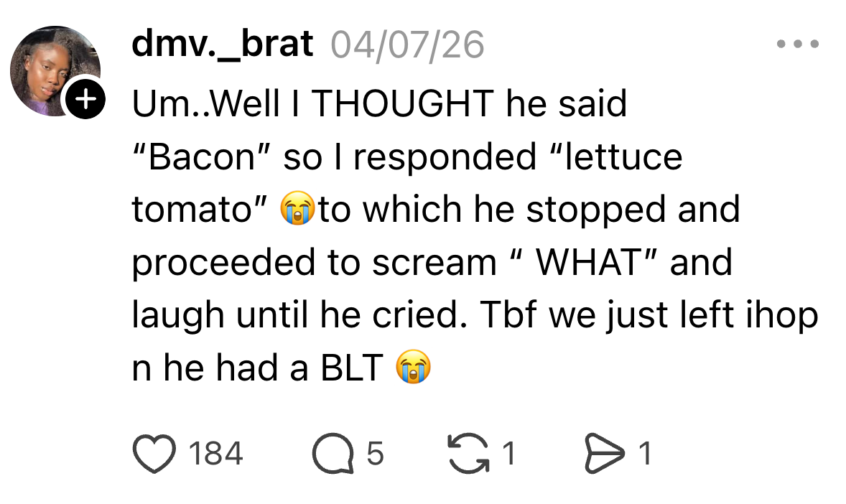This screenshot has height=504, width=846.
Task: Open the dmv._brat profile picture
Action: [52, 70]
